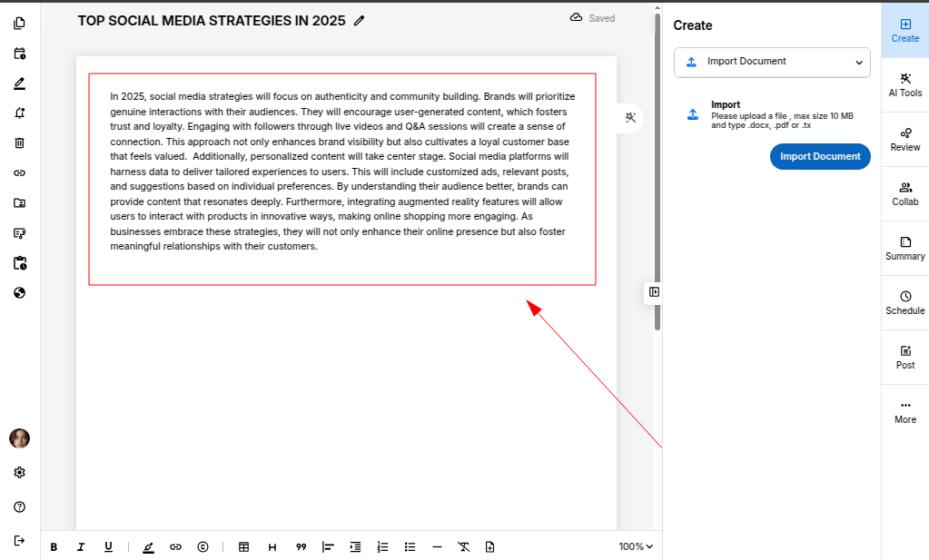Click the user profile avatar
Viewport: 929px width, 560px height.
[x=19, y=438]
